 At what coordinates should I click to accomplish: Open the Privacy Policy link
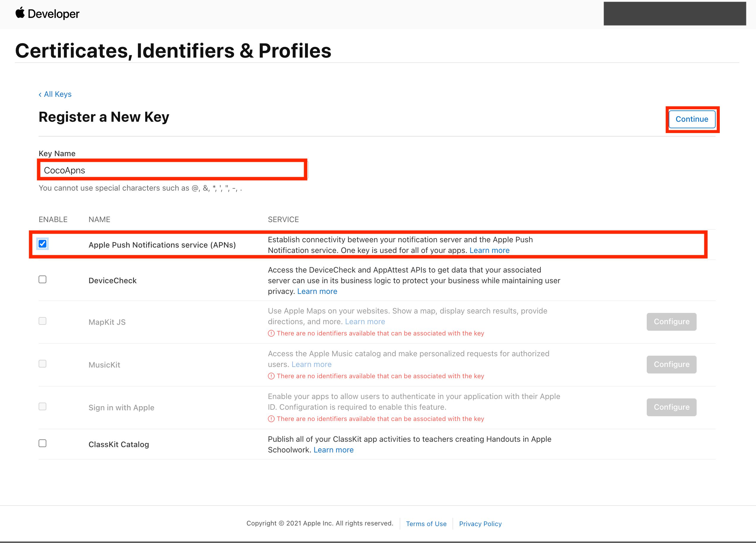point(480,524)
